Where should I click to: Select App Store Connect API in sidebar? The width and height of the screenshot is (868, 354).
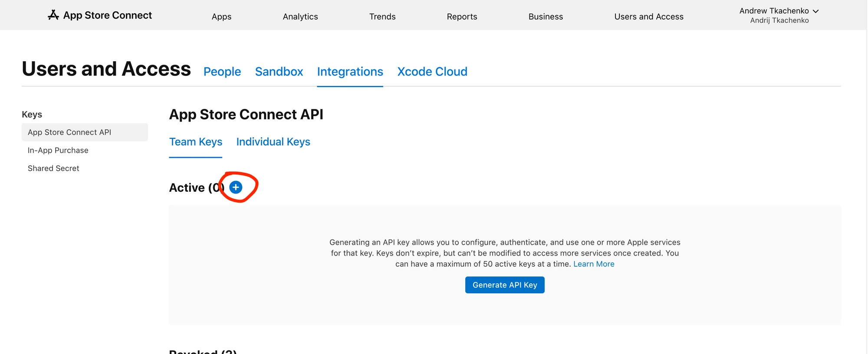coord(85,132)
